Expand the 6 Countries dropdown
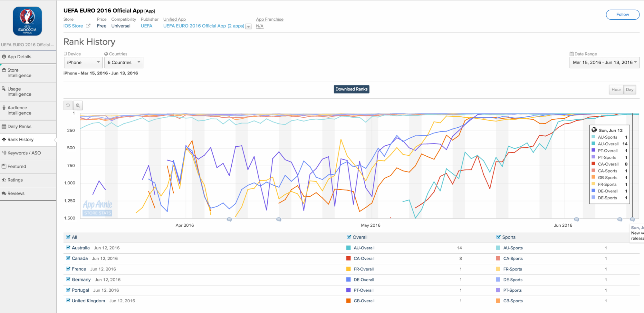The image size is (644, 313). click(x=124, y=63)
